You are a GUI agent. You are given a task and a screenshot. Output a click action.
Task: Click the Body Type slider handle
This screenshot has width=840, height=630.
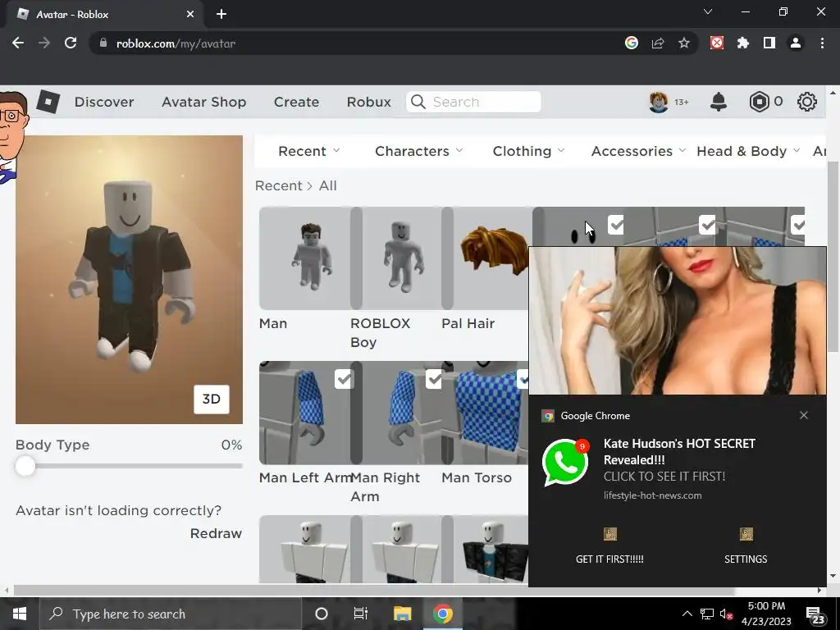tap(25, 466)
